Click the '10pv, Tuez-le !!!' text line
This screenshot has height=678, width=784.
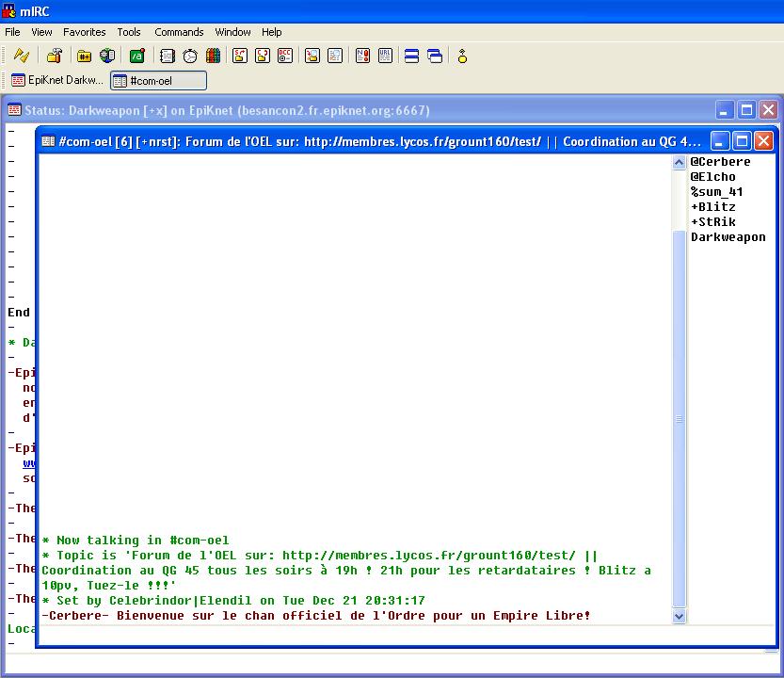coord(108,586)
